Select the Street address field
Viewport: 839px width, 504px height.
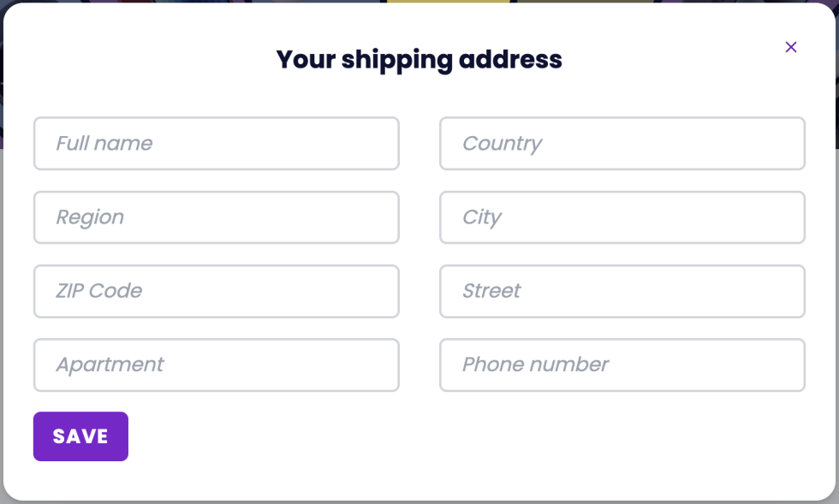[622, 291]
